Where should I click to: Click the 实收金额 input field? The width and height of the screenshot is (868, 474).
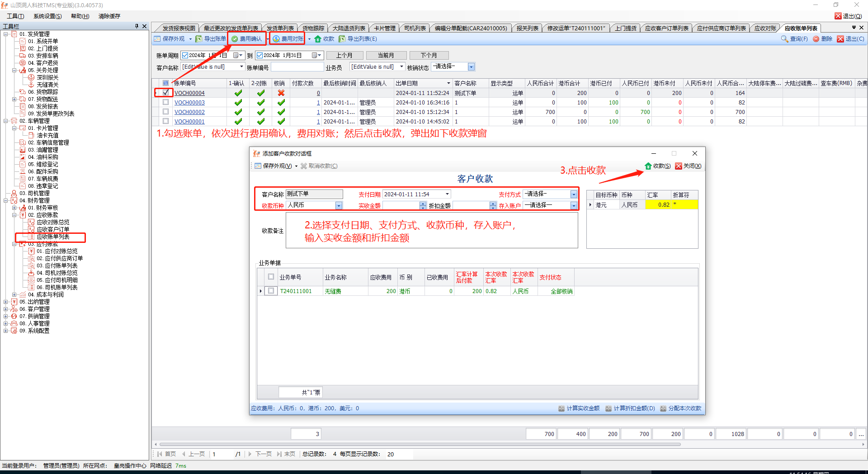pyautogui.click(x=401, y=206)
